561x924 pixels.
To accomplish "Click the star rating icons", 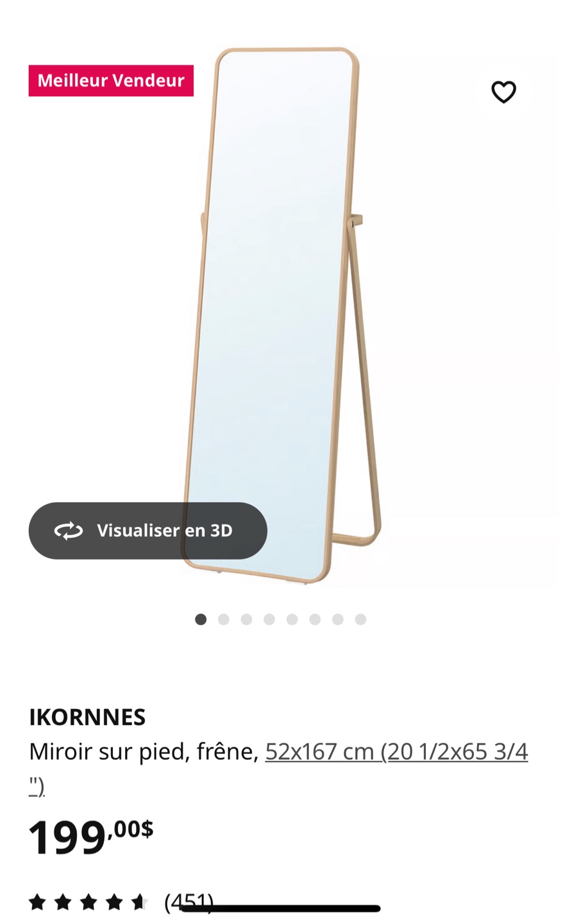I will point(88,903).
